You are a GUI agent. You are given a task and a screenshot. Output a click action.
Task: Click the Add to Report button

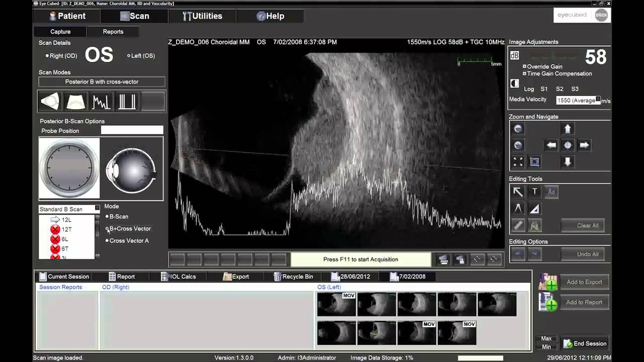tap(584, 302)
